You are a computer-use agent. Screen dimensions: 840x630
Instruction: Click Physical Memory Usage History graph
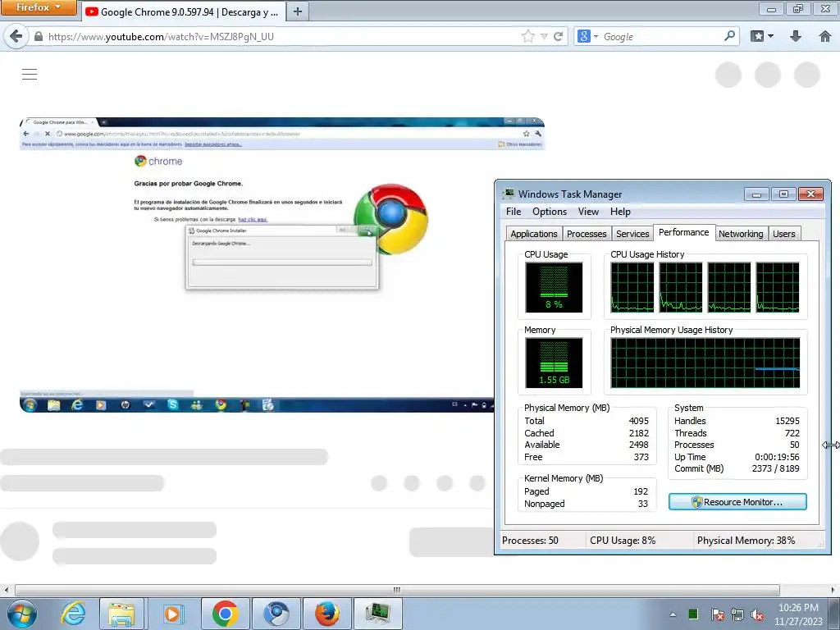pyautogui.click(x=705, y=363)
